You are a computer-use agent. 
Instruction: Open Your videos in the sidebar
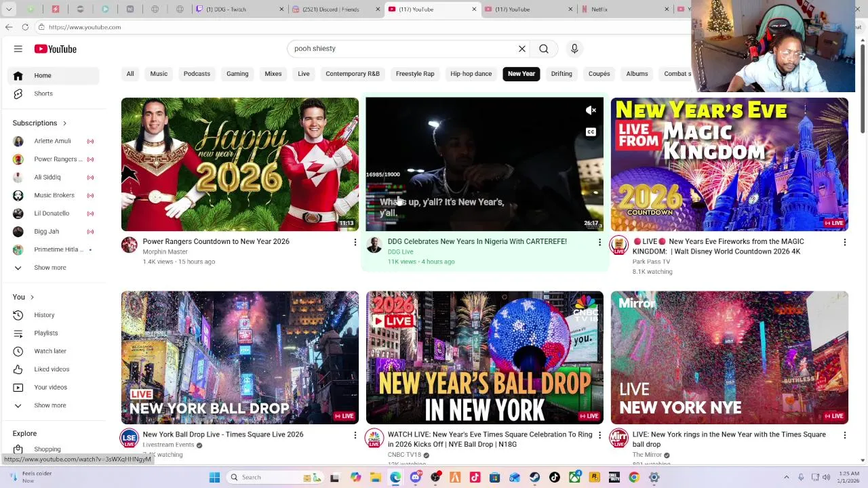[x=54, y=387]
